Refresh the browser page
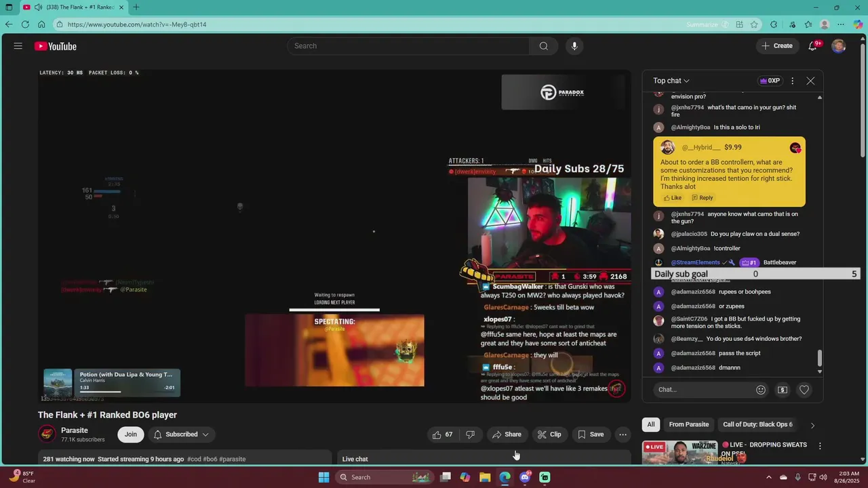Image resolution: width=868 pixels, height=488 pixels. point(25,24)
